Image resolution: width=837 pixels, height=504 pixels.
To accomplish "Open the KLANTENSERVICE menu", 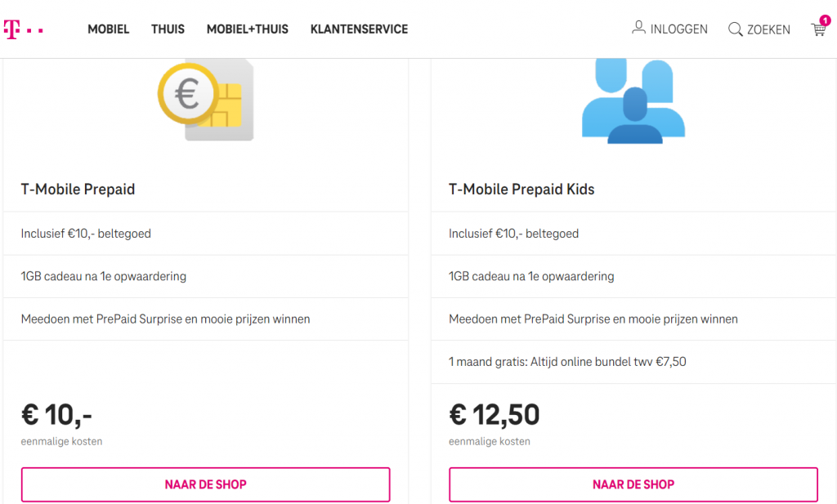I will coord(359,29).
